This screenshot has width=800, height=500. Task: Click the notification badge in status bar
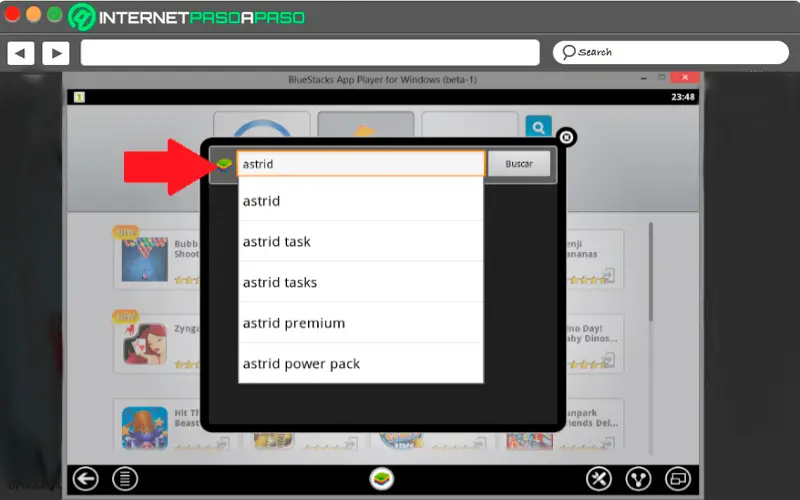79,97
